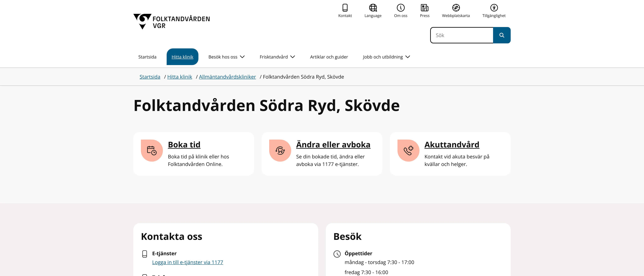Expand Jobb och utbildning chevron
This screenshot has width=644, height=276.
pyautogui.click(x=408, y=57)
